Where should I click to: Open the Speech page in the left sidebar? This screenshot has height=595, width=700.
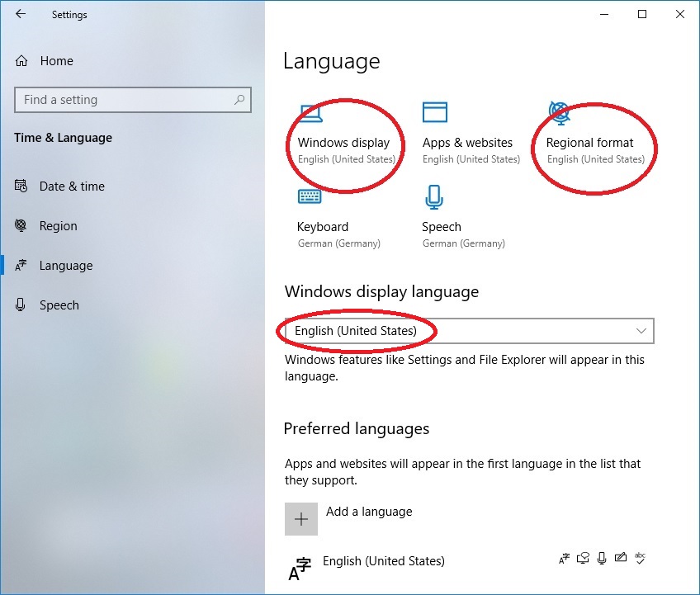click(59, 305)
